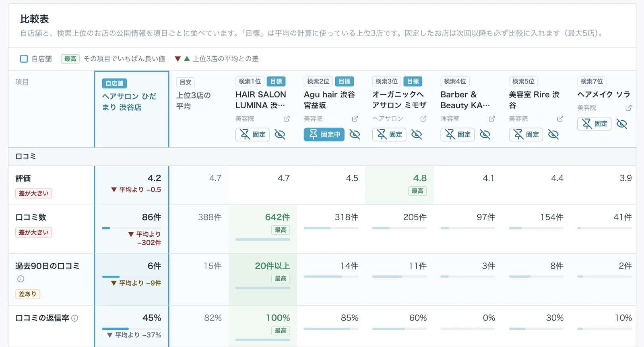Click own store 86件 review count
This screenshot has width=644, height=347.
151,217
